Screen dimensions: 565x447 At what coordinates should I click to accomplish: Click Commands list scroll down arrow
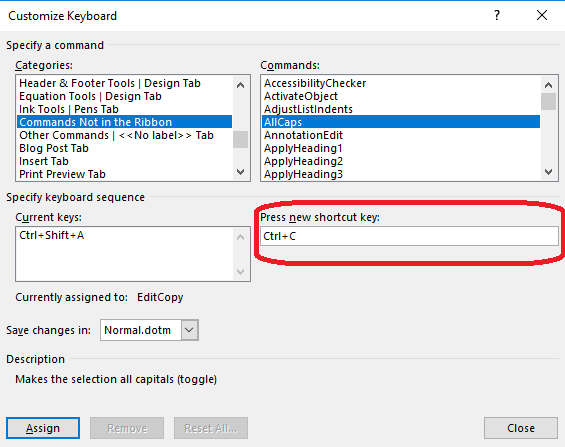548,172
